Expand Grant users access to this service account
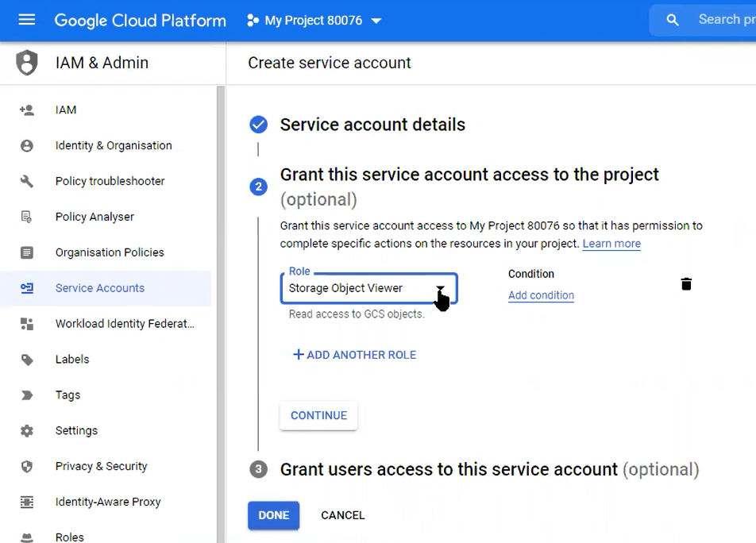The height and width of the screenshot is (543, 756). click(489, 469)
